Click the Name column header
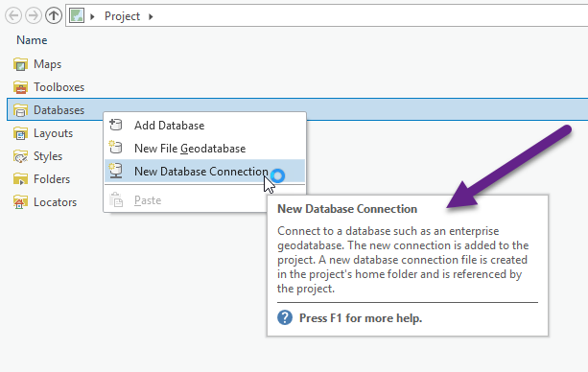Screen dimensions: 588x372 pos(32,40)
